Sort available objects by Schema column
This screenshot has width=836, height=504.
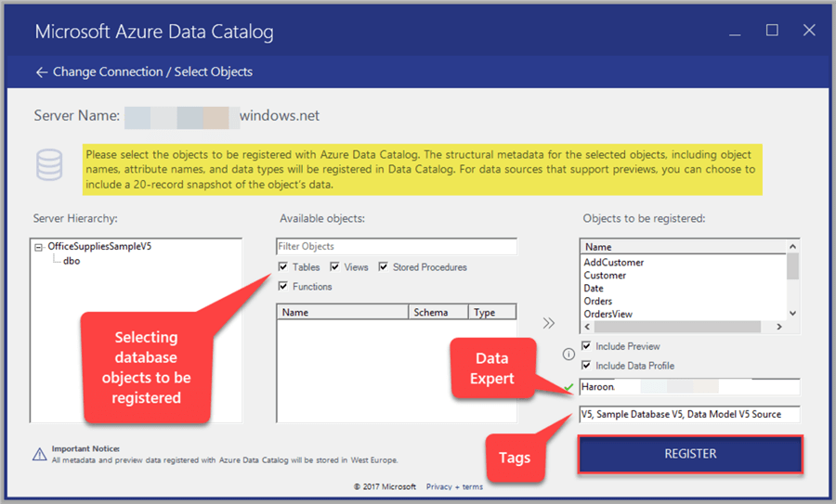pos(438,312)
